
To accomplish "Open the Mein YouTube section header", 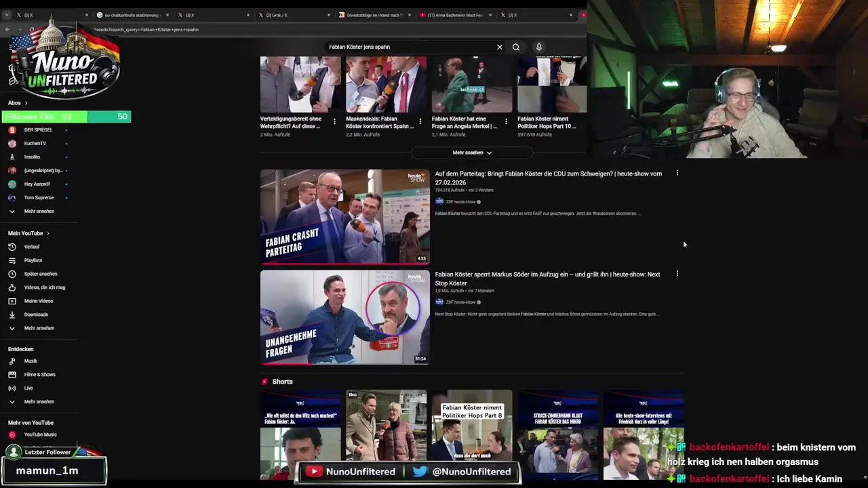I will pyautogui.click(x=28, y=233).
